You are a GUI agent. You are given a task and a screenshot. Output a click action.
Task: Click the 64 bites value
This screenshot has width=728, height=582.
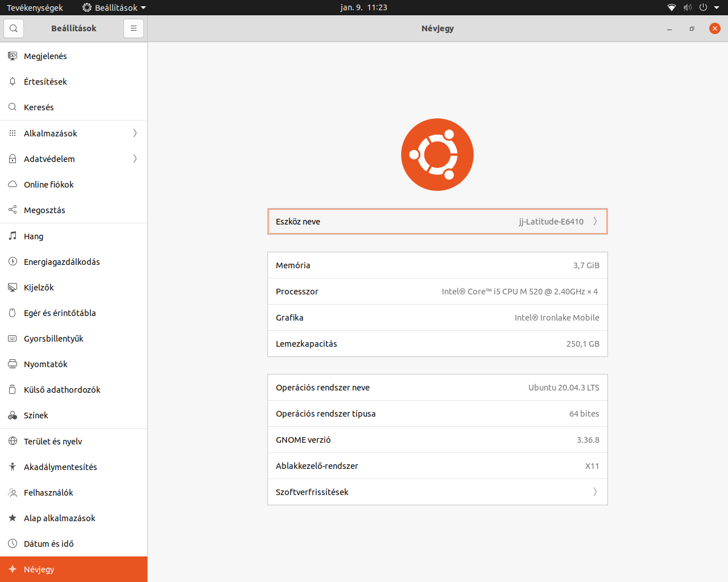pos(584,414)
